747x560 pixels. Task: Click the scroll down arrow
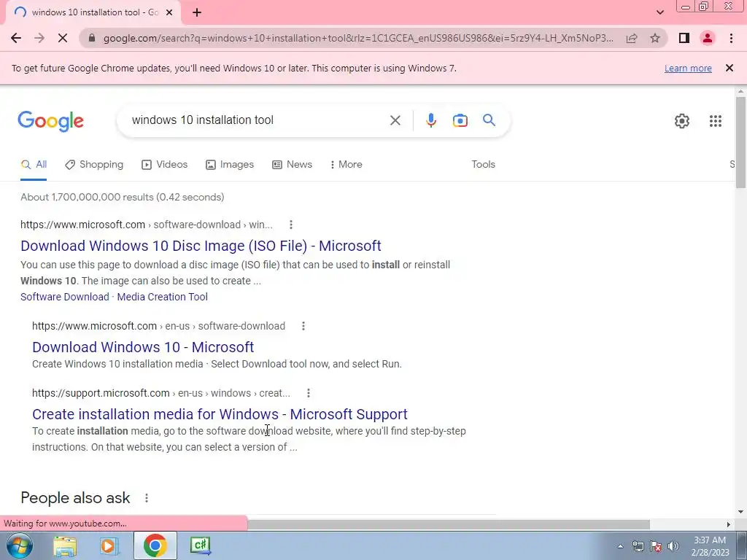pos(740,512)
